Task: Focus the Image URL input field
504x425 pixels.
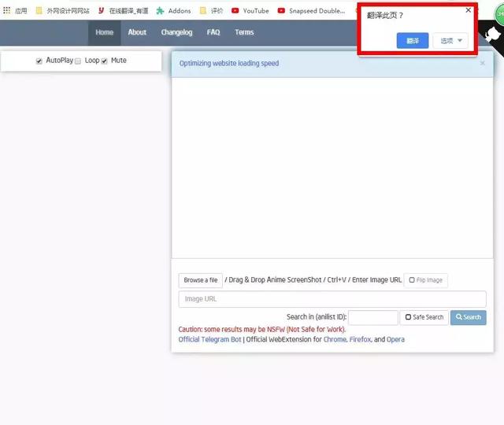Action: point(332,299)
